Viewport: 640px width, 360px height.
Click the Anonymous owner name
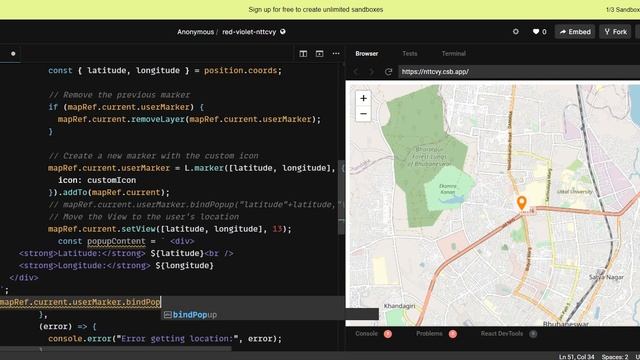195,31
